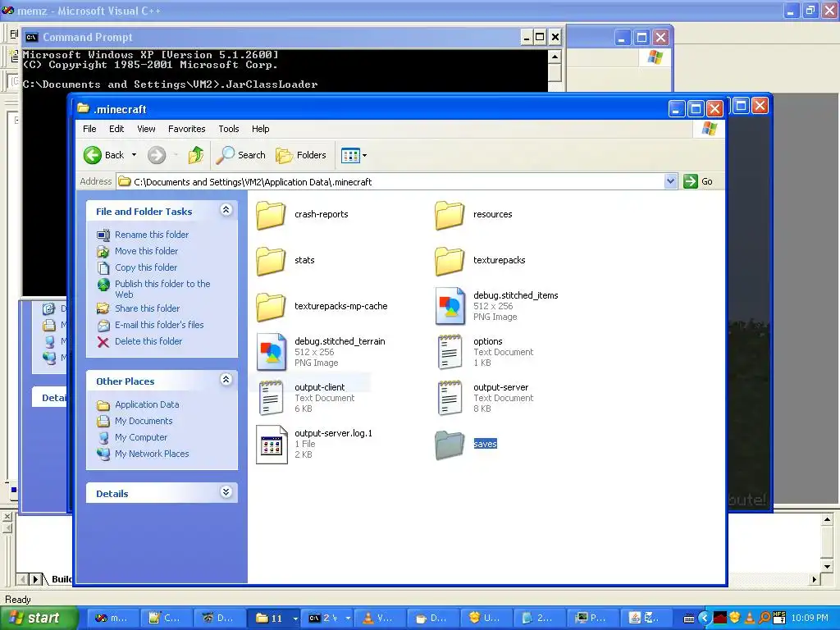
Task: Click the taskbar clock showing 10:09 PM
Action: coord(810,619)
